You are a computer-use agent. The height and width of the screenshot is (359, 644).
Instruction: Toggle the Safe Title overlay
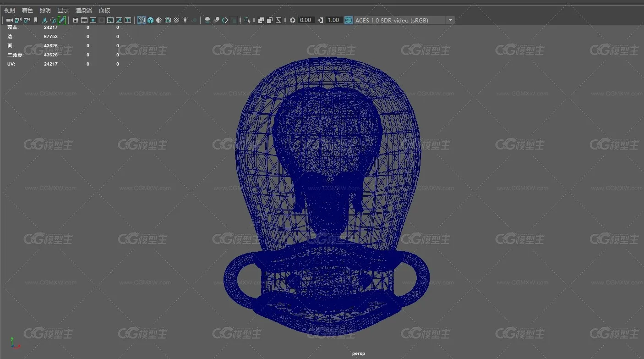coord(128,20)
